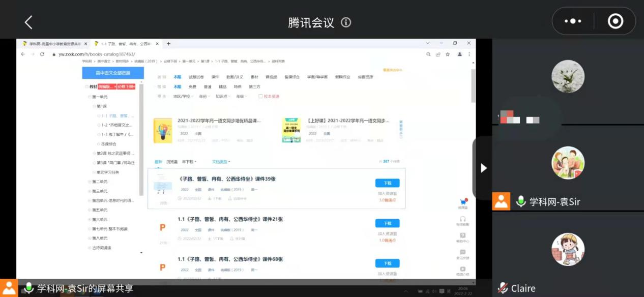Select the plant avatar participant
Image resolution: width=644 pixels, height=297 pixels.
point(568,76)
